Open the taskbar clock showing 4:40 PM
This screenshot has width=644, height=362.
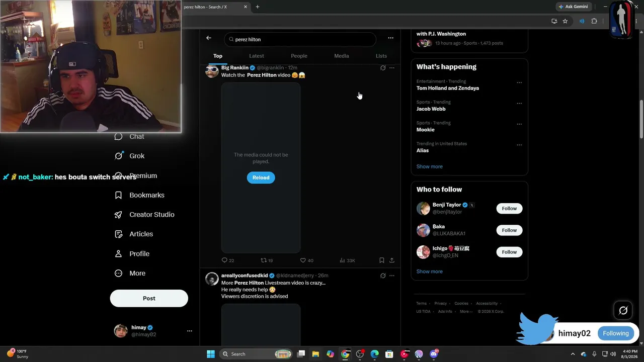(x=630, y=354)
